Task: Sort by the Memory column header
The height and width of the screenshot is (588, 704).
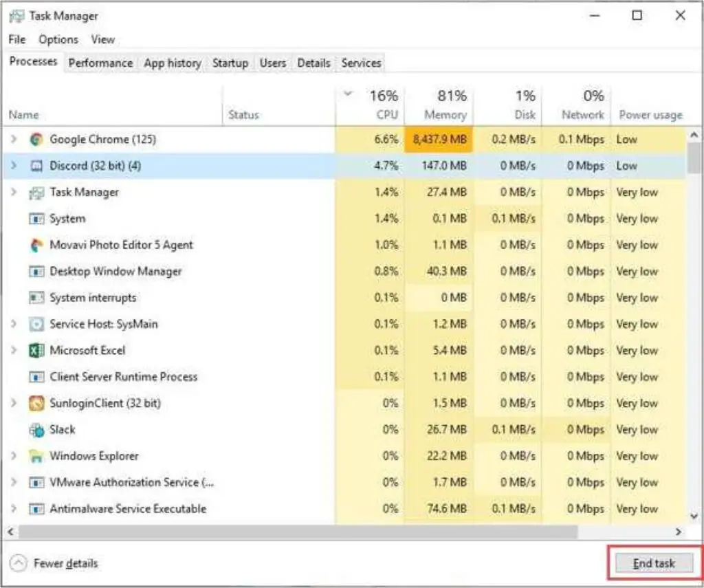Action: pos(439,105)
